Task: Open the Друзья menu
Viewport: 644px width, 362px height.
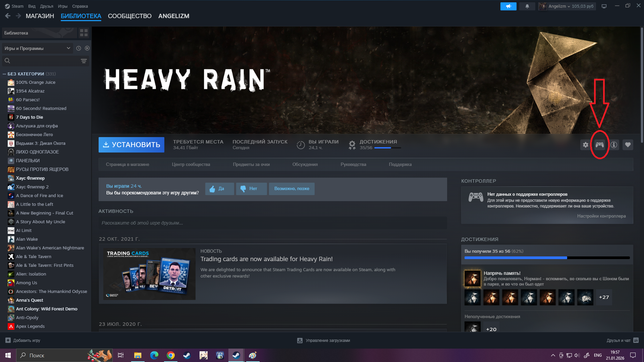Action: coord(47,6)
